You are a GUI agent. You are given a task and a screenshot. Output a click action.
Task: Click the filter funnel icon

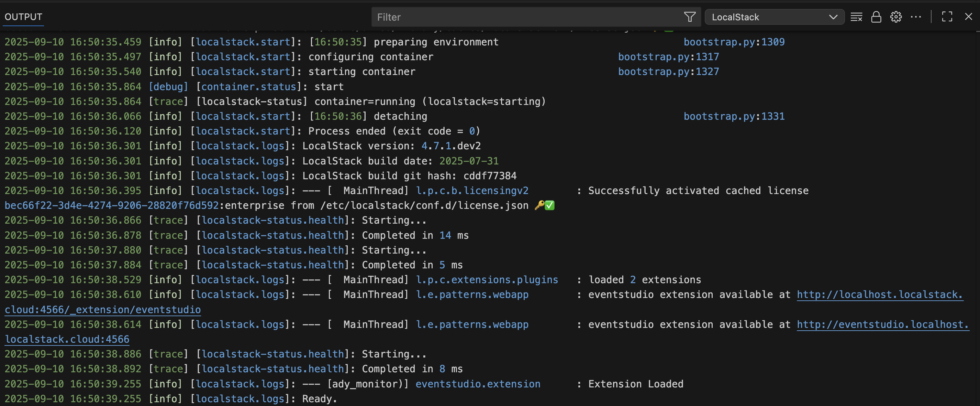(x=689, y=17)
